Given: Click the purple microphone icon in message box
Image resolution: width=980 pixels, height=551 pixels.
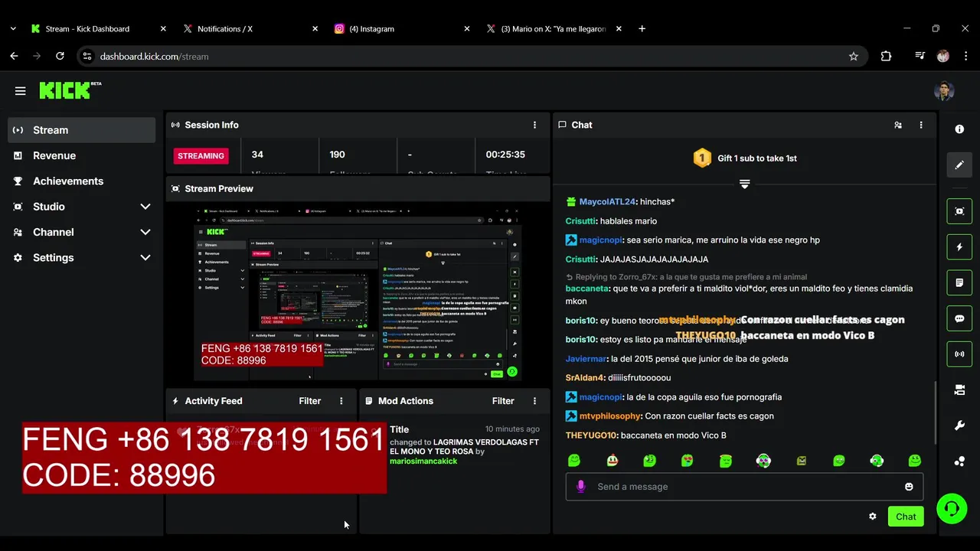Looking at the screenshot, I should click(581, 486).
